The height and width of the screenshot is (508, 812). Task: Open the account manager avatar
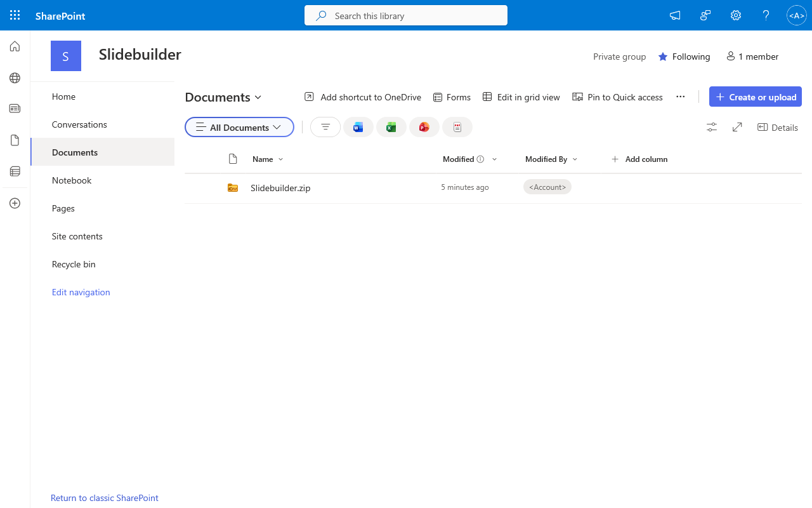click(796, 16)
